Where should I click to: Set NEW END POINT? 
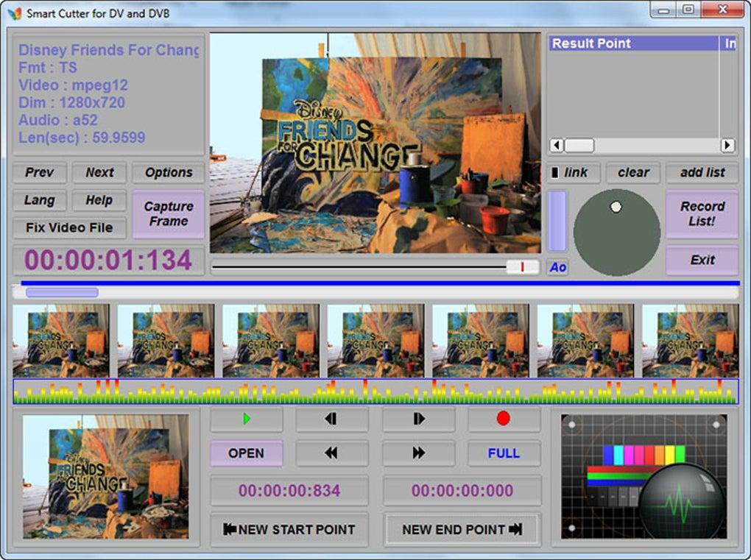[462, 529]
